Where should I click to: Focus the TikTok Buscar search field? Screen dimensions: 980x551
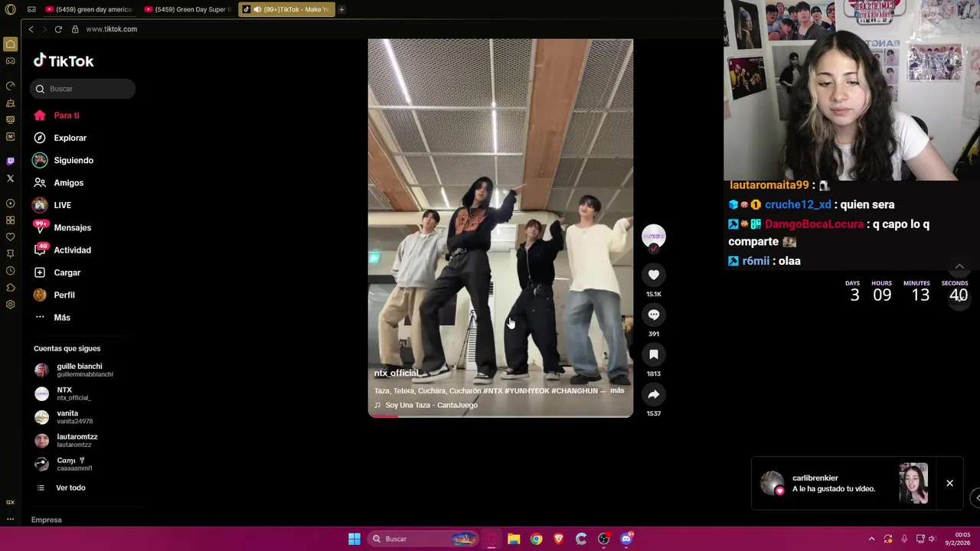[83, 89]
